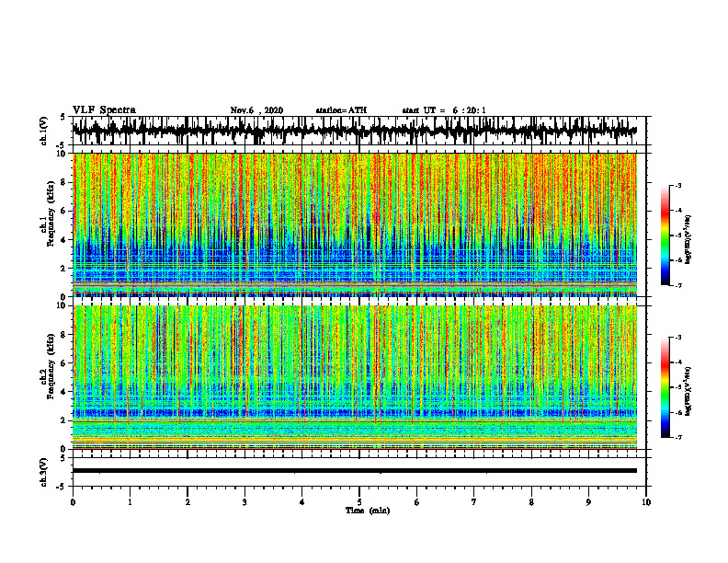
Task: Select the "start UT = 6 :20: 1" text
Action: 444,110
